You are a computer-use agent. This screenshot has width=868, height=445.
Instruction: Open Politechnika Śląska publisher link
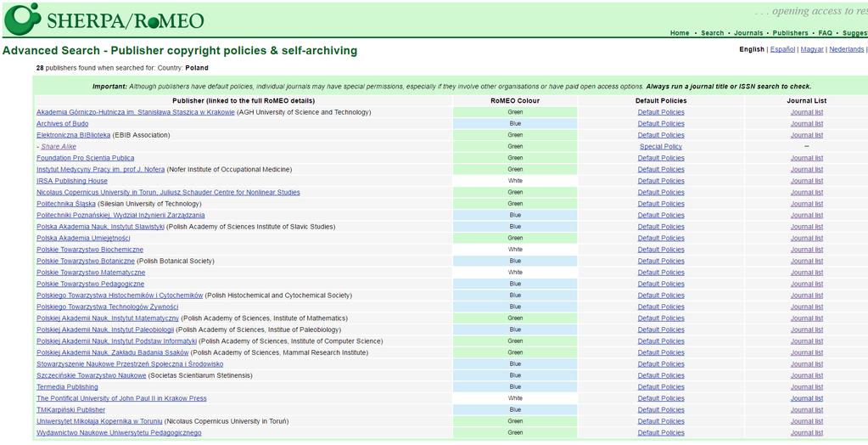pos(66,204)
